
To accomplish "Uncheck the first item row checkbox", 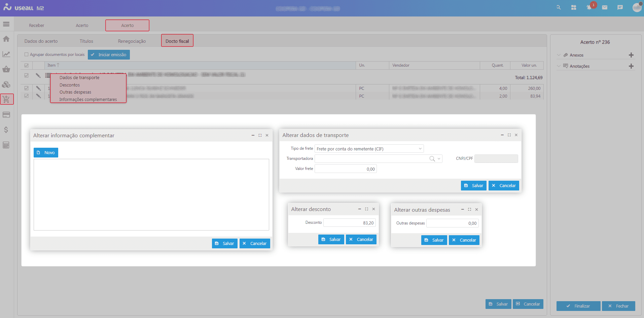I will coord(26,75).
